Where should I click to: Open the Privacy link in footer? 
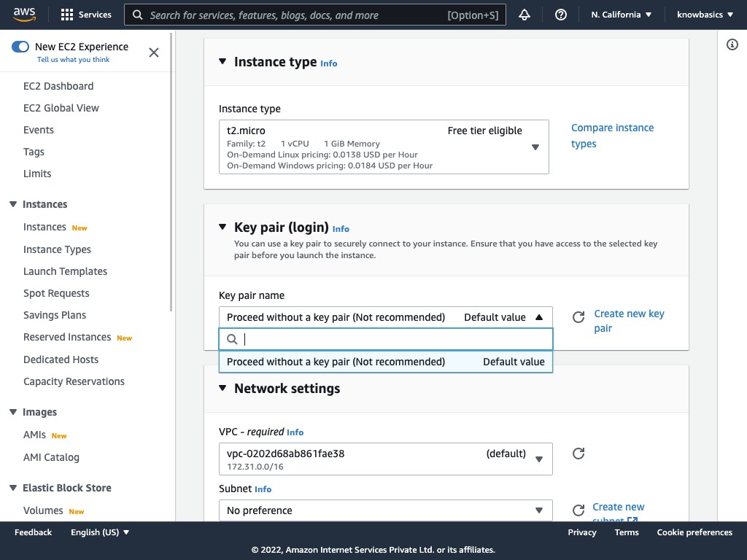(582, 532)
